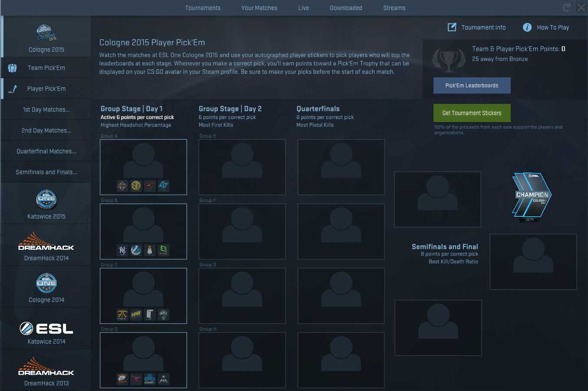Pick the Fnatic logo in Group C
This screenshot has width=588, height=391.
tap(122, 315)
